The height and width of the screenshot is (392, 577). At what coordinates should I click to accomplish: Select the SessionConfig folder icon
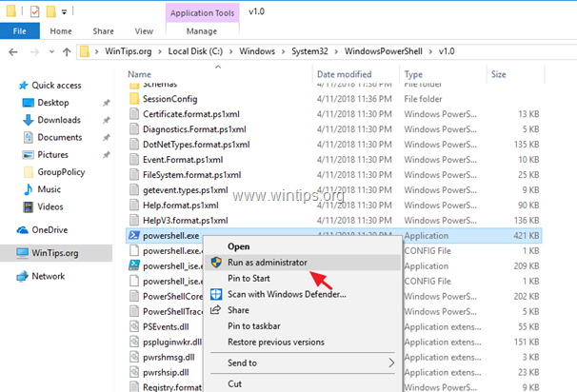134,99
